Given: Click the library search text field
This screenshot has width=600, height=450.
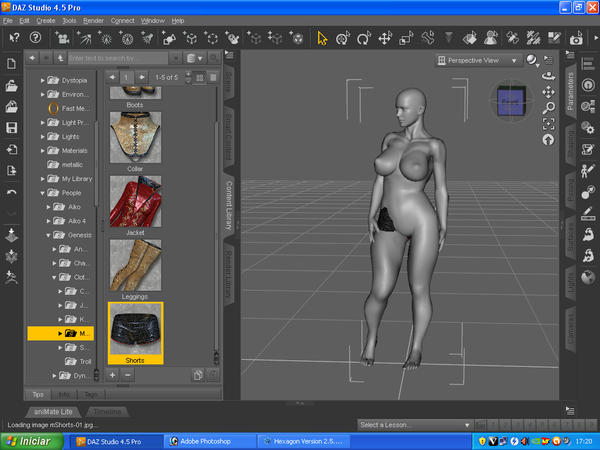Looking at the screenshot, I should click(x=118, y=58).
